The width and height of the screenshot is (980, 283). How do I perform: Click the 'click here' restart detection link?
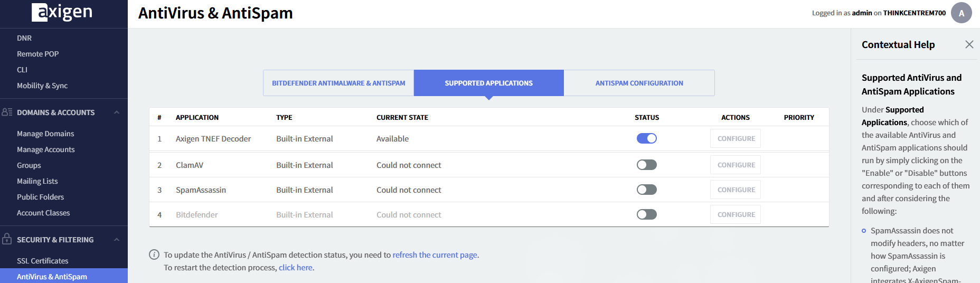295,267
